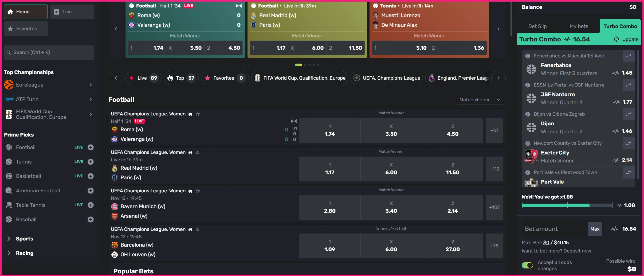The width and height of the screenshot is (644, 276).
Task: Star the Barcelona (w) match
Action: click(x=198, y=229)
